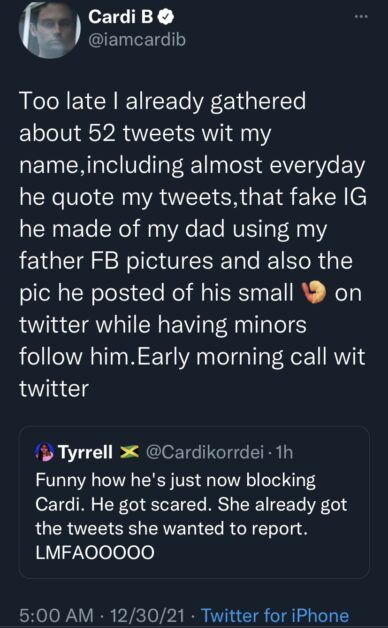This screenshot has width=388, height=628.
Task: Open the tweet author's profile picture
Action: pyautogui.click(x=50, y=29)
